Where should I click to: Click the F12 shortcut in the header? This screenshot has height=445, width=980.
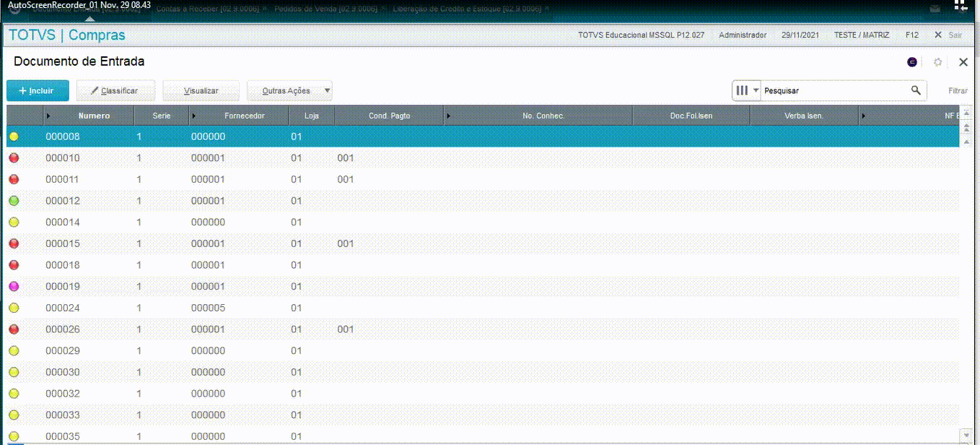(x=912, y=35)
